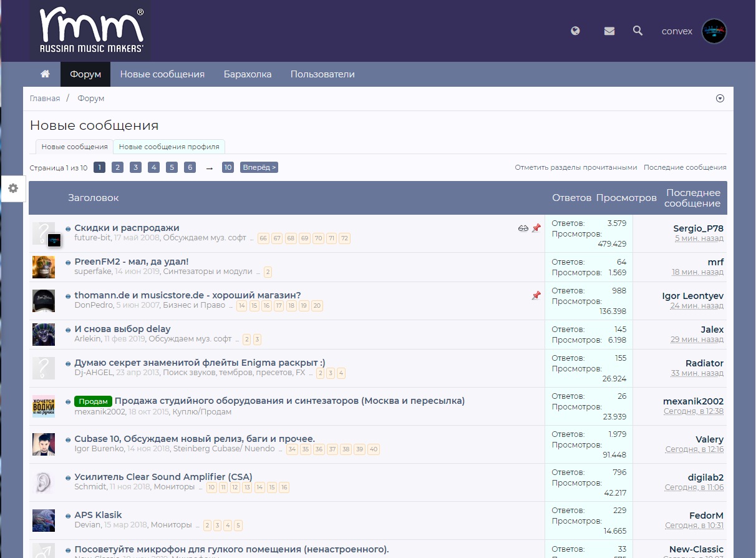Open Новые сообщения in the navigation bar
This screenshot has height=558, width=756.
click(x=162, y=74)
